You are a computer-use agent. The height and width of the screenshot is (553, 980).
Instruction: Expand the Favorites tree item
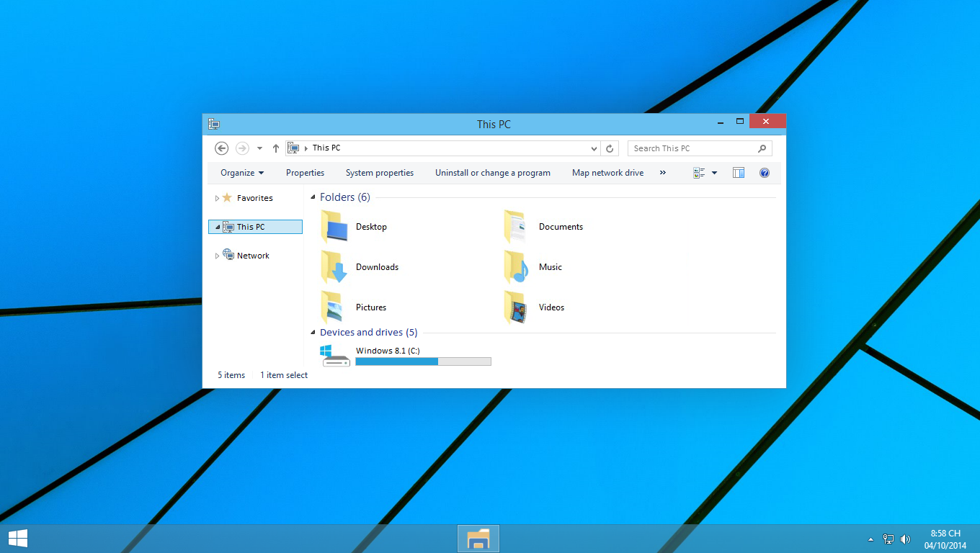217,197
